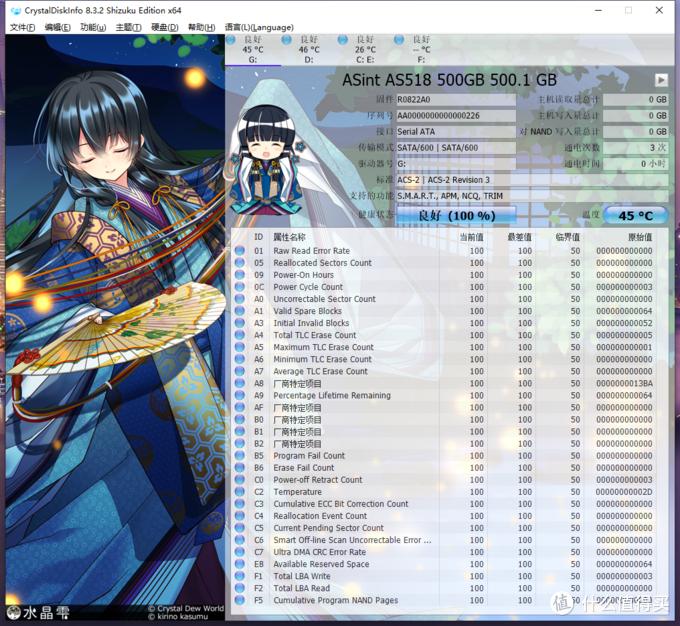680x626 pixels.
Task: Open the 编辑(E) menu
Action: 58,27
